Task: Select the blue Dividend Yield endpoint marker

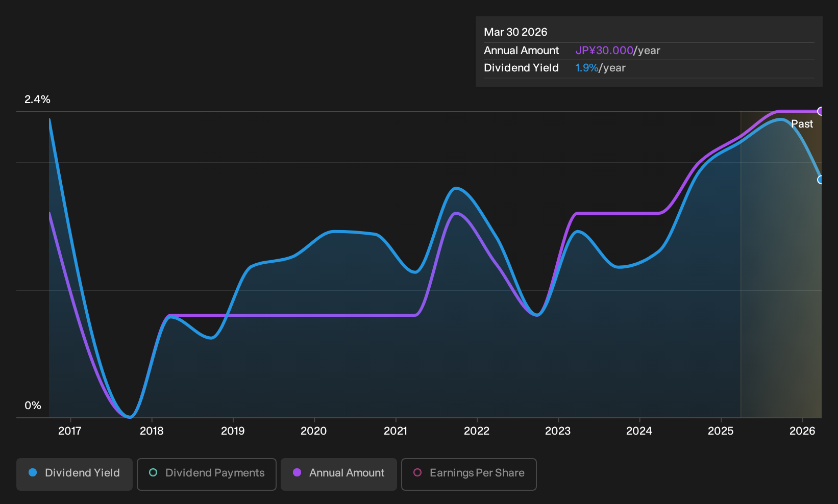Action: coord(820,180)
